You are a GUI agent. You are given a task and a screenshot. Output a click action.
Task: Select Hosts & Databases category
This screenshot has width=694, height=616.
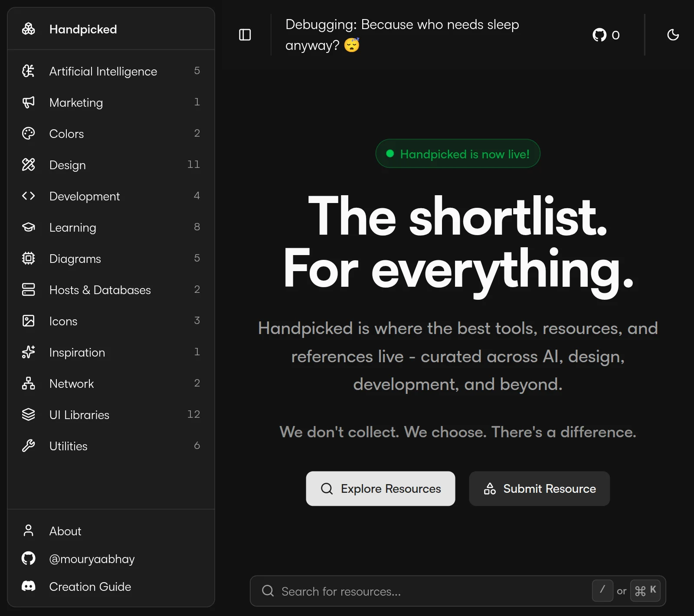tap(111, 290)
